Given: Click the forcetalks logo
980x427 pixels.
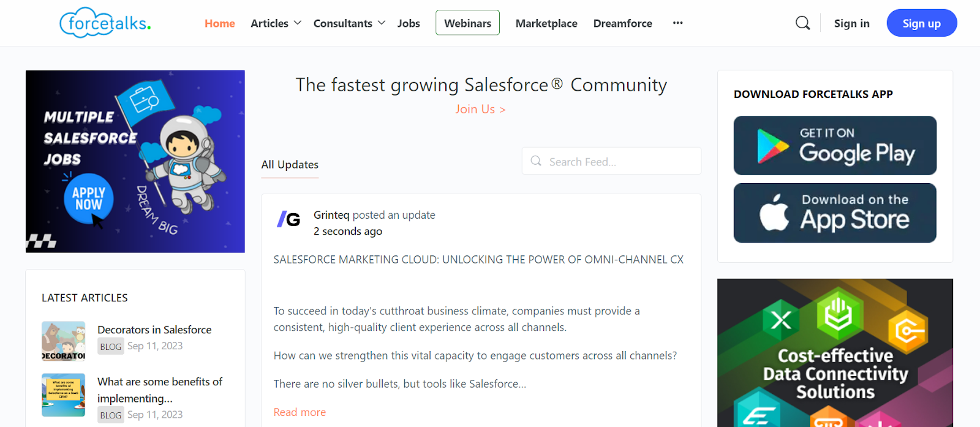Looking at the screenshot, I should [x=105, y=23].
